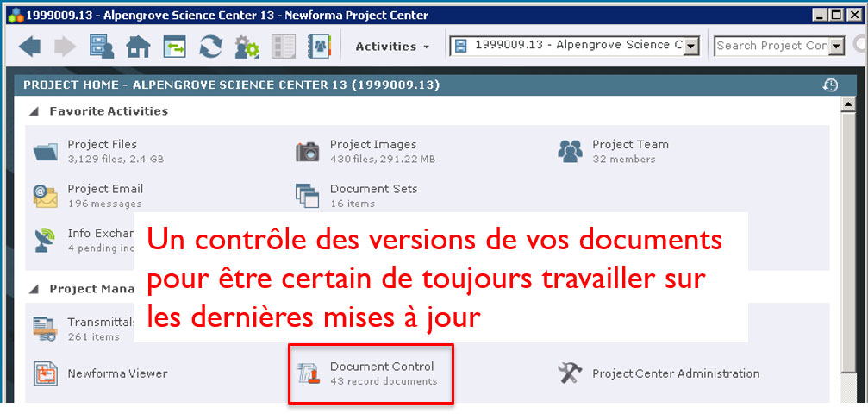Open Activities dropdown menu

(x=392, y=47)
